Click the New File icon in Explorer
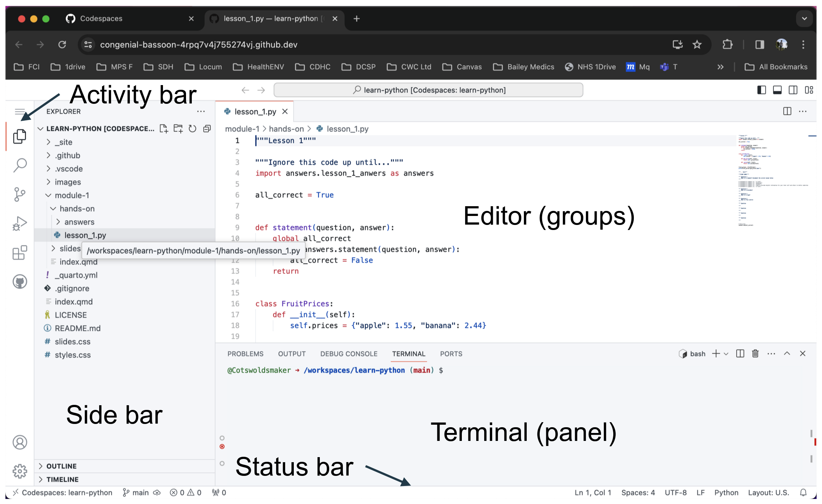This screenshot has height=504, width=822. (x=164, y=129)
